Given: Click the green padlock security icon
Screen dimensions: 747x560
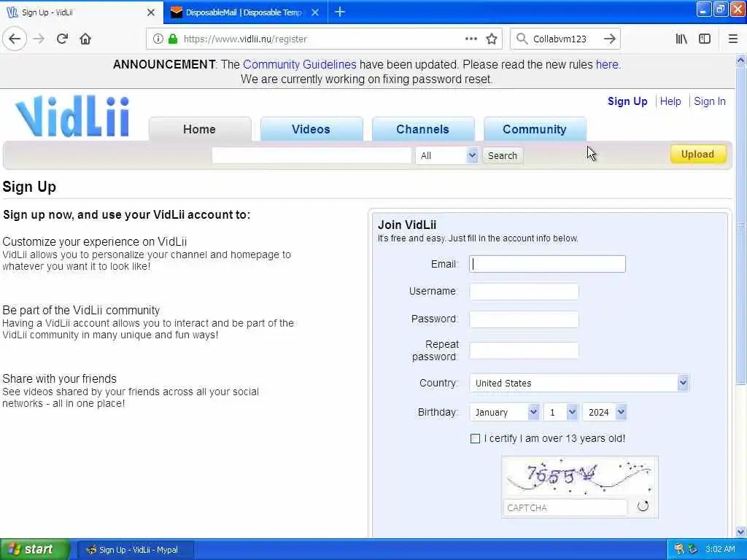Looking at the screenshot, I should [173, 39].
